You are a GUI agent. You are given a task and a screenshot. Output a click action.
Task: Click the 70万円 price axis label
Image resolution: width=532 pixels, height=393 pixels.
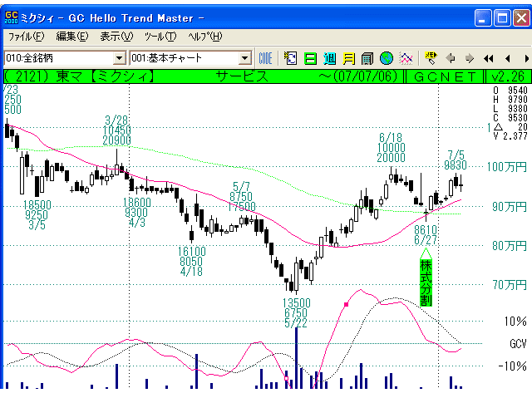pos(509,285)
